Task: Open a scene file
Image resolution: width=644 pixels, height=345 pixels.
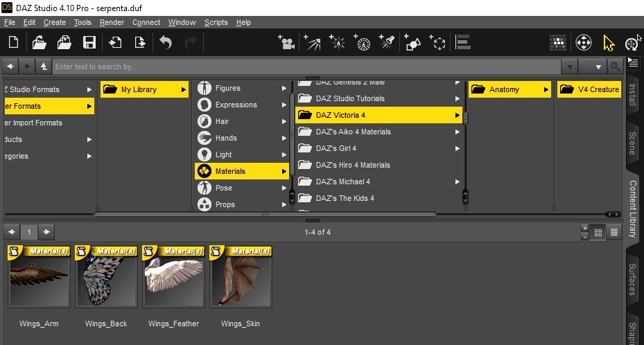Action: coord(39,42)
